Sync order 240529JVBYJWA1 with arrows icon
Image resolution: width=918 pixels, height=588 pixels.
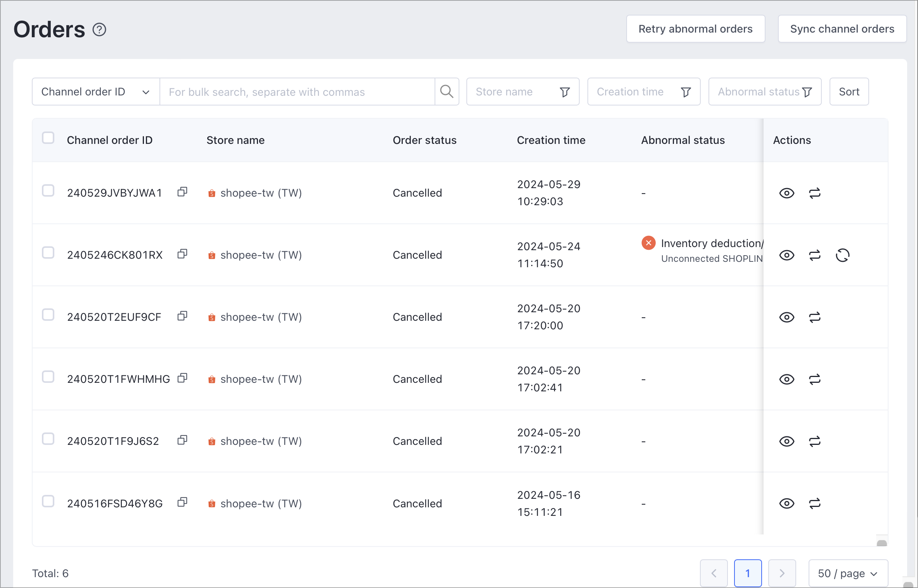tap(815, 193)
